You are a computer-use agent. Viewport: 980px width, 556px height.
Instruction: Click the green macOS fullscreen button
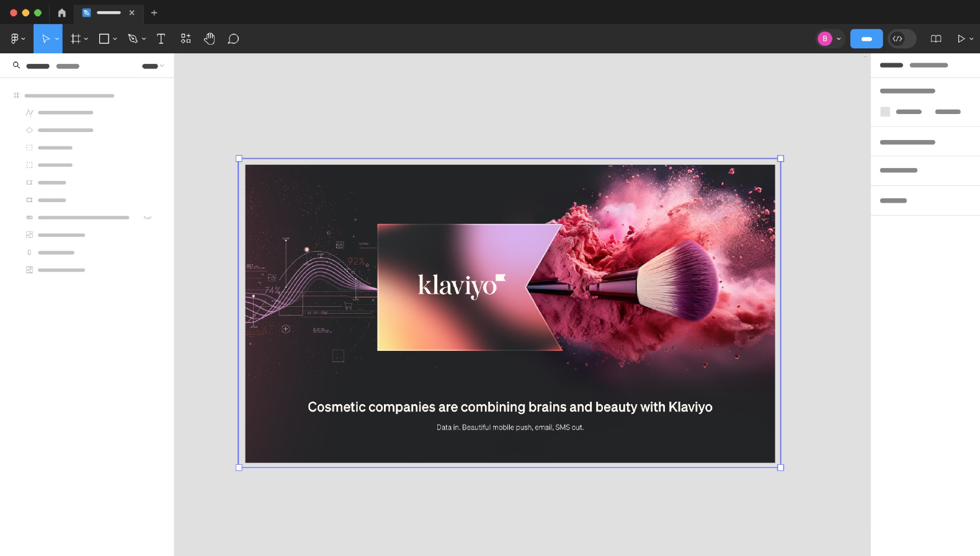[x=38, y=12]
